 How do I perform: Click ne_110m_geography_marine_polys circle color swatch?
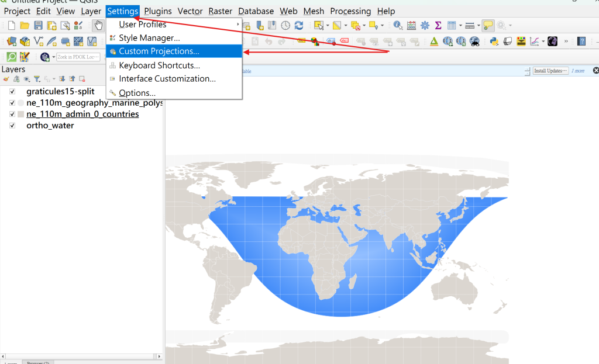click(21, 103)
